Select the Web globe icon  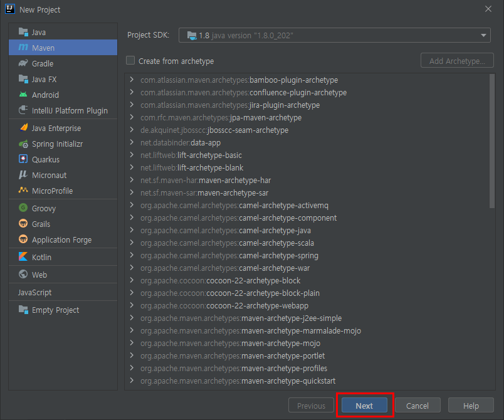coord(23,274)
